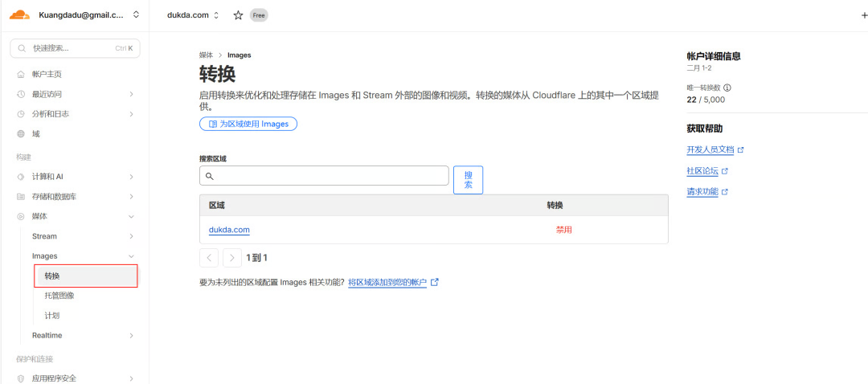This screenshot has height=384, width=868.
Task: Click the 1 到 1 pagination text
Action: point(257,258)
